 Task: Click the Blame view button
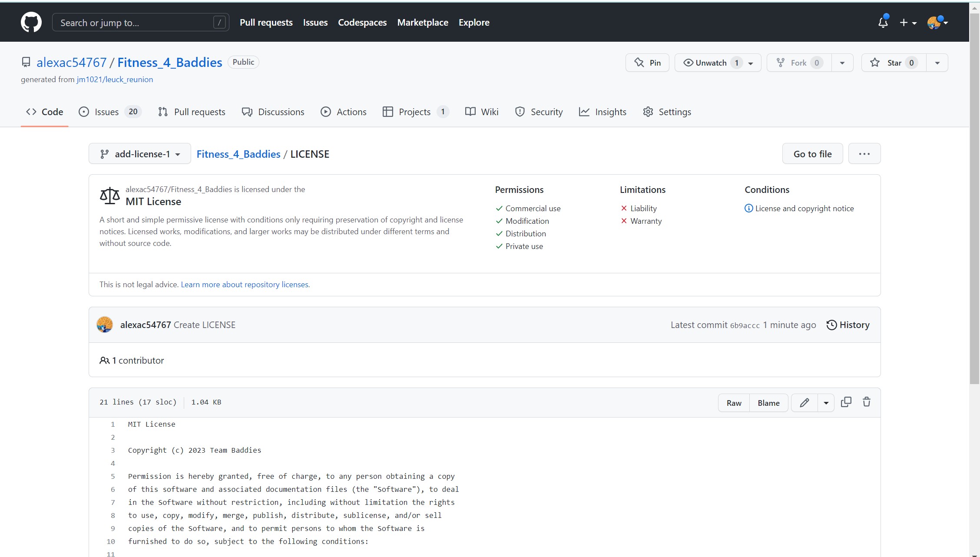768,403
